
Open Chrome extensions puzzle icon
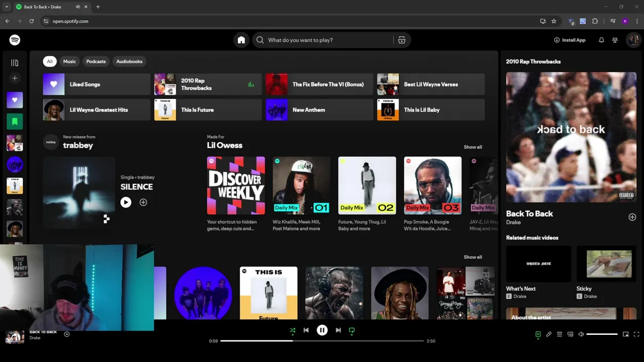tap(595, 21)
